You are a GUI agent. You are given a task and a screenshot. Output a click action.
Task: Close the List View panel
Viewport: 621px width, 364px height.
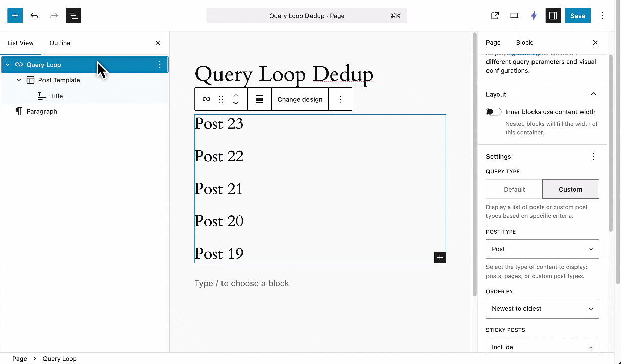pos(158,43)
